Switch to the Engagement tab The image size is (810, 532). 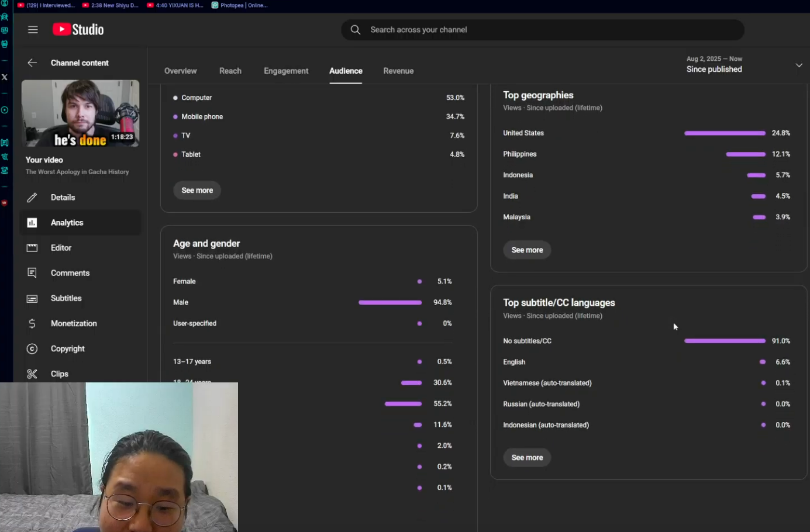(x=286, y=71)
